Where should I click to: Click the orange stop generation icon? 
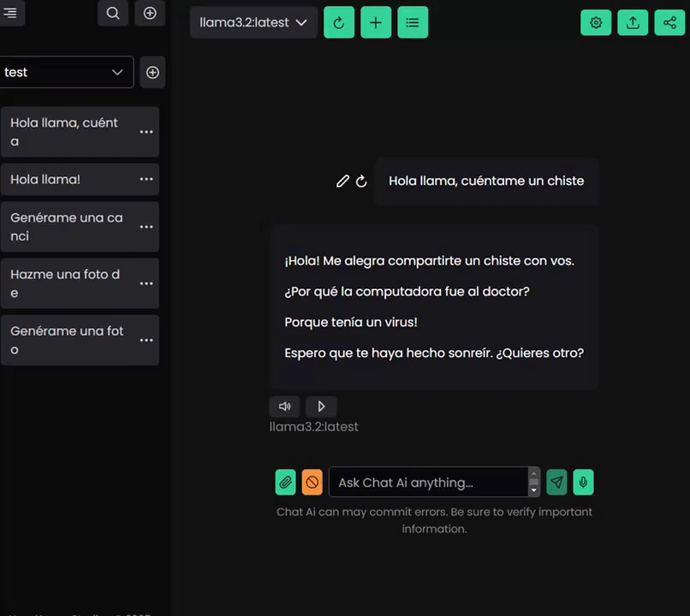(x=312, y=483)
